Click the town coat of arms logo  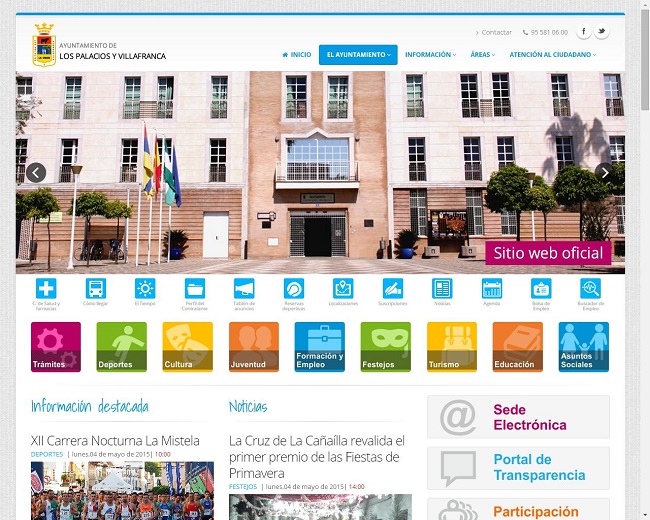[x=44, y=45]
